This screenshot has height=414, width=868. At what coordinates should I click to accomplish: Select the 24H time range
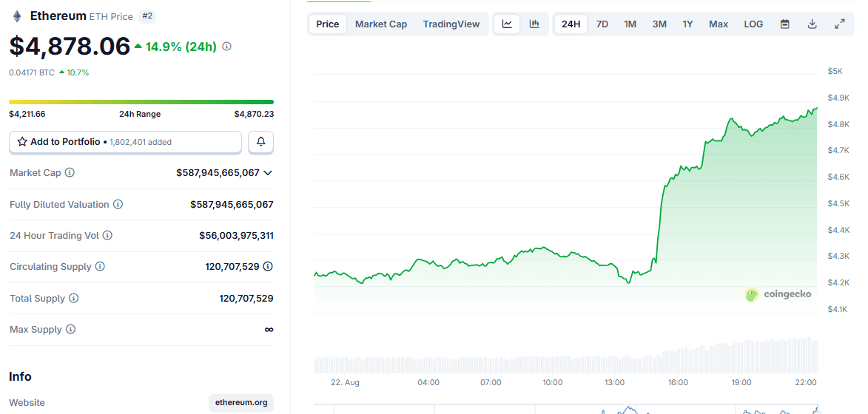[x=571, y=24]
